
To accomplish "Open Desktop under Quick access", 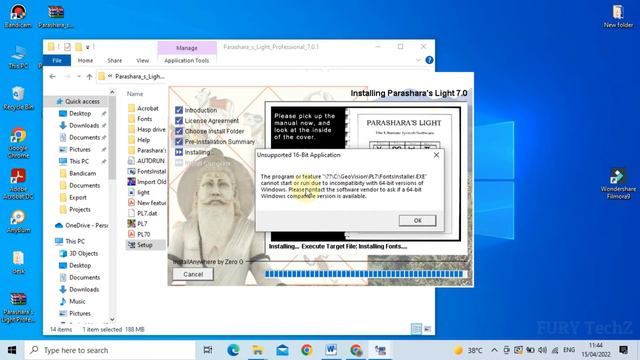I will [80, 113].
